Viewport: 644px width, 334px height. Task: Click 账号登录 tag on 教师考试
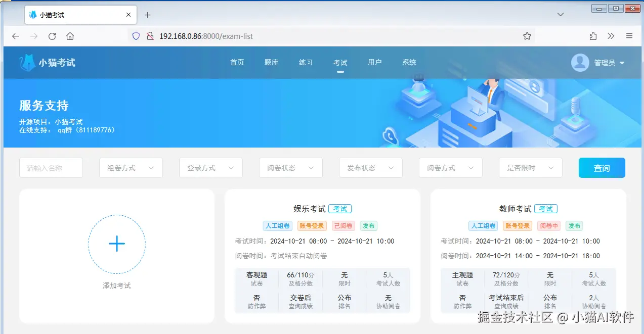518,226
